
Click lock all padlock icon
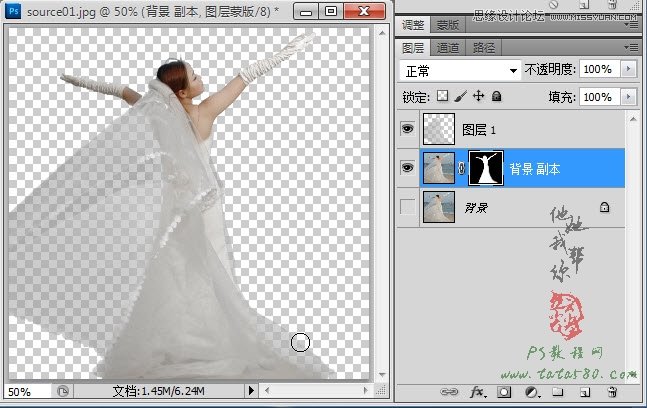pos(496,96)
